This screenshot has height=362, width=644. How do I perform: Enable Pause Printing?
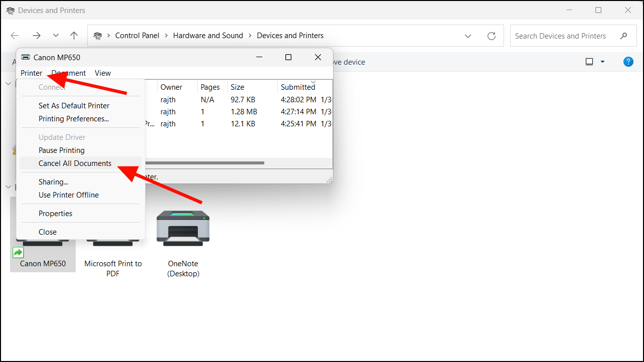coord(61,150)
